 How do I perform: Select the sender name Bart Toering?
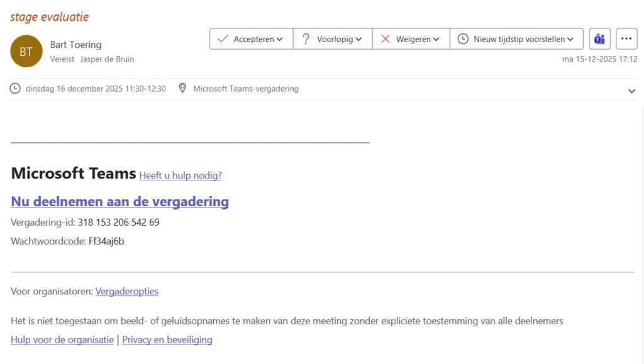(x=75, y=45)
